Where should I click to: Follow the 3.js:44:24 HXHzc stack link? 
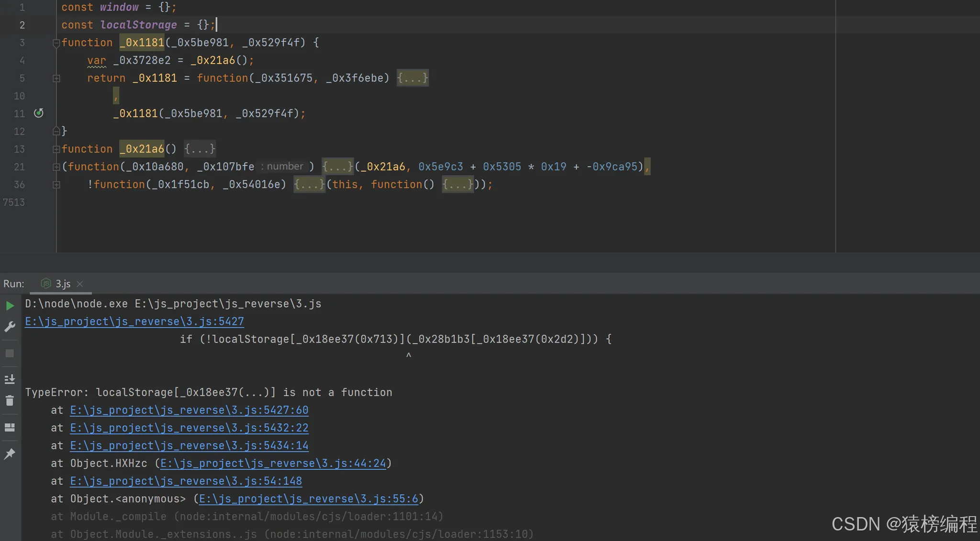[x=273, y=463]
